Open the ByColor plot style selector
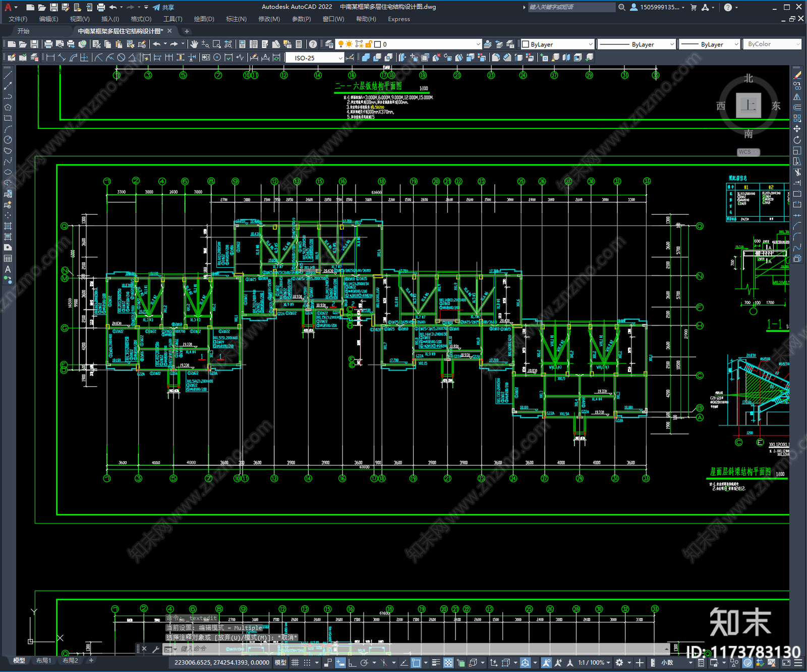 (x=772, y=44)
